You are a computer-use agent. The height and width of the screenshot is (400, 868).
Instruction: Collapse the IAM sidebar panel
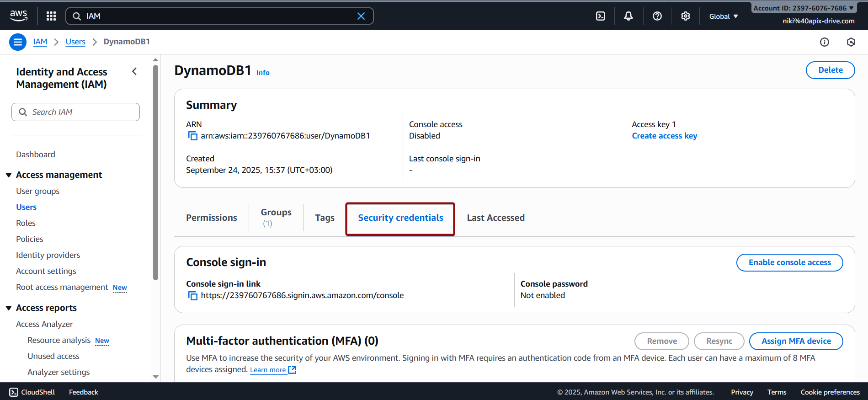click(134, 71)
